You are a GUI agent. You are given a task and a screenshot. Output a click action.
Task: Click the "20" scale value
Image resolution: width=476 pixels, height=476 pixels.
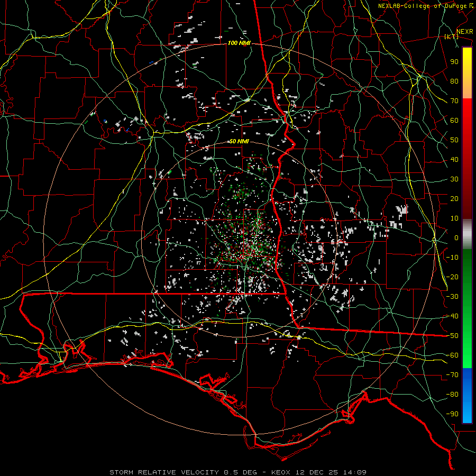click(x=454, y=198)
